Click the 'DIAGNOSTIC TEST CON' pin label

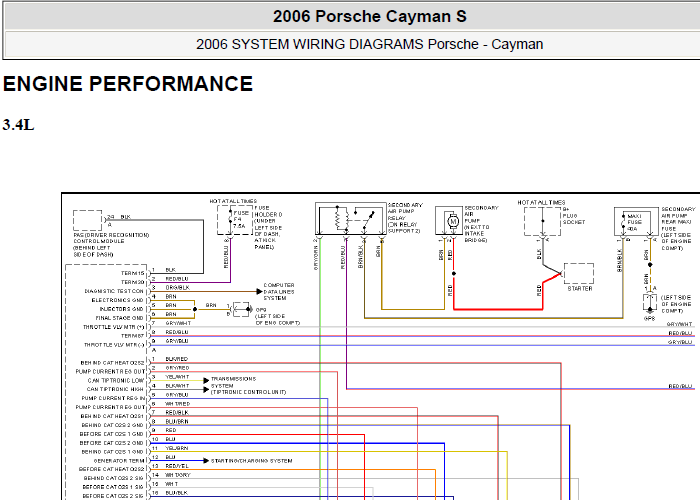(114, 291)
